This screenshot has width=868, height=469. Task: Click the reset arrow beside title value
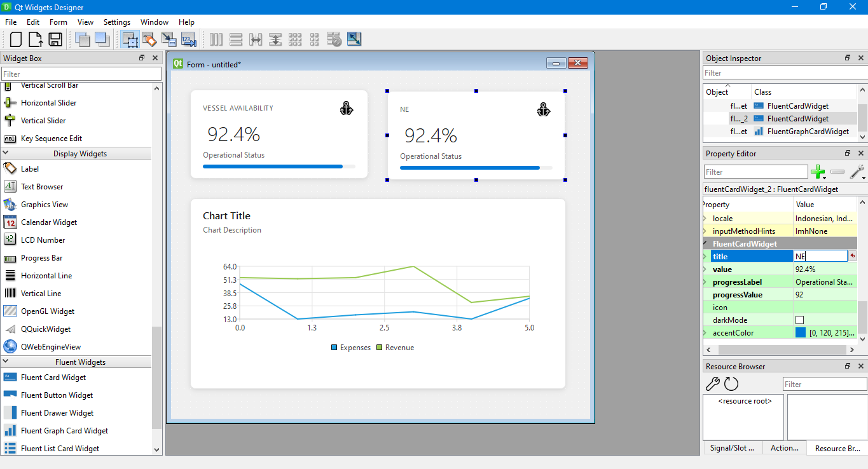click(x=853, y=256)
